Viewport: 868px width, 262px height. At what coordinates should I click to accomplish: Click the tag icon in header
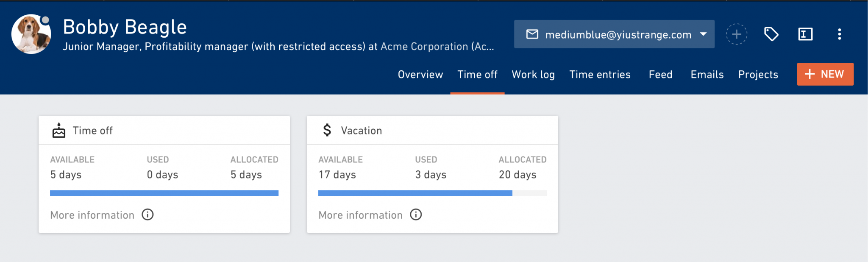[771, 34]
